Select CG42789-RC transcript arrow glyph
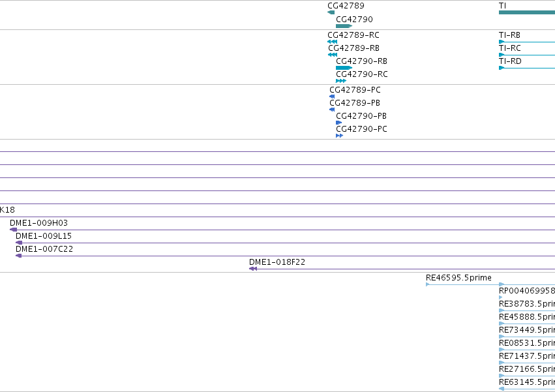The image size is (555, 392). tap(333, 42)
